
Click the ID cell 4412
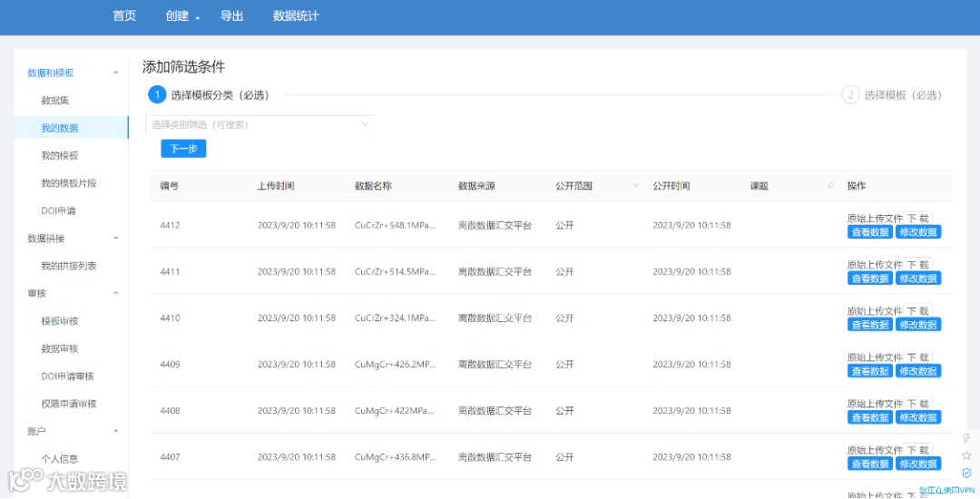pos(170,225)
